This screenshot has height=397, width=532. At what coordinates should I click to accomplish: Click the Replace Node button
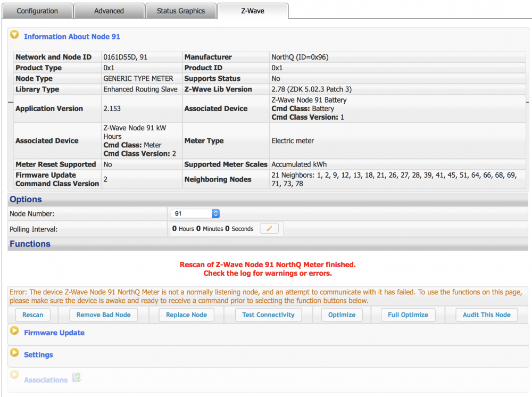[186, 315]
